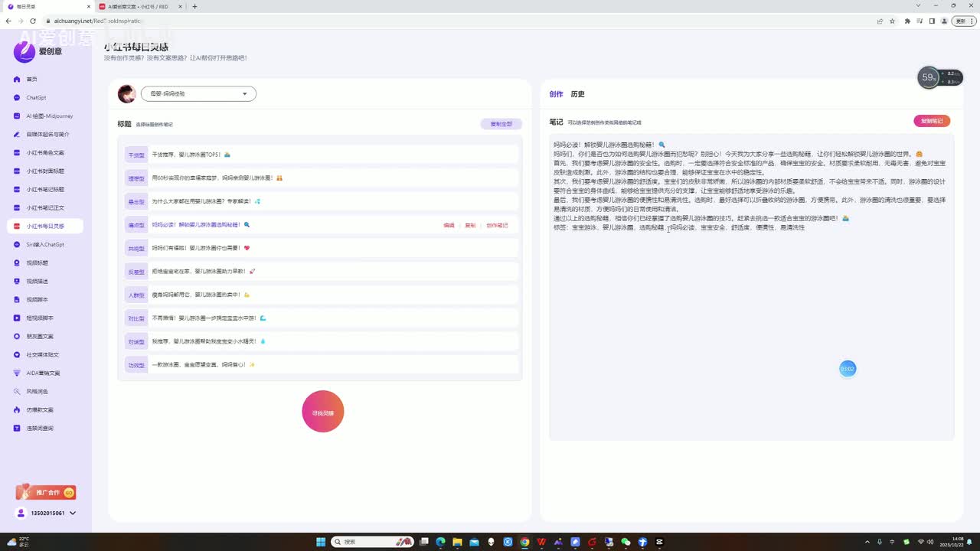Switch to the 历史 tab

click(x=577, y=94)
